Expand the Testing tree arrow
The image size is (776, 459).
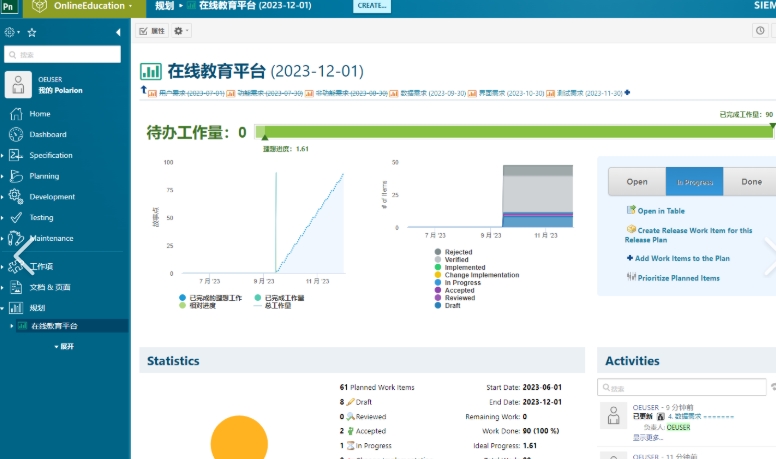(2, 218)
